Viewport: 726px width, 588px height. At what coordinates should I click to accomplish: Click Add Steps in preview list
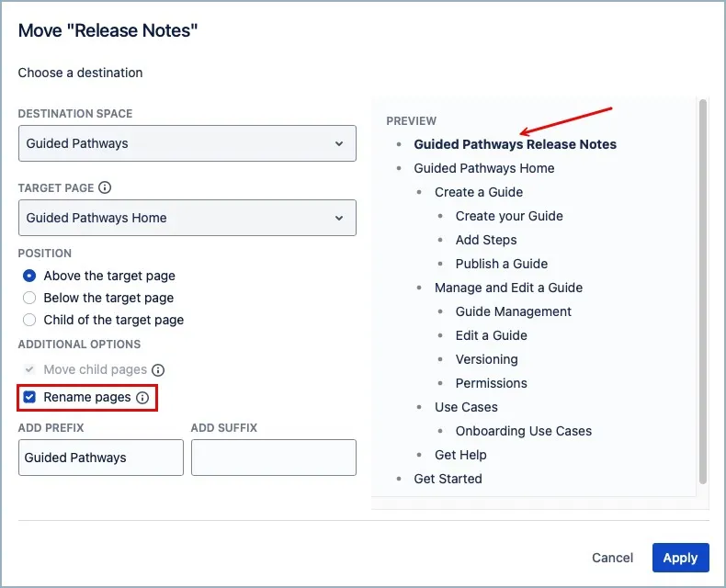486,240
